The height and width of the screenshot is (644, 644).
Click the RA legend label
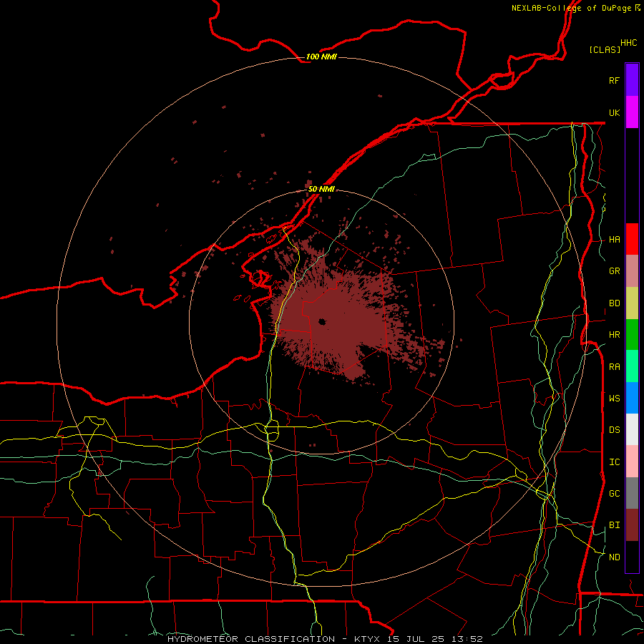(614, 367)
